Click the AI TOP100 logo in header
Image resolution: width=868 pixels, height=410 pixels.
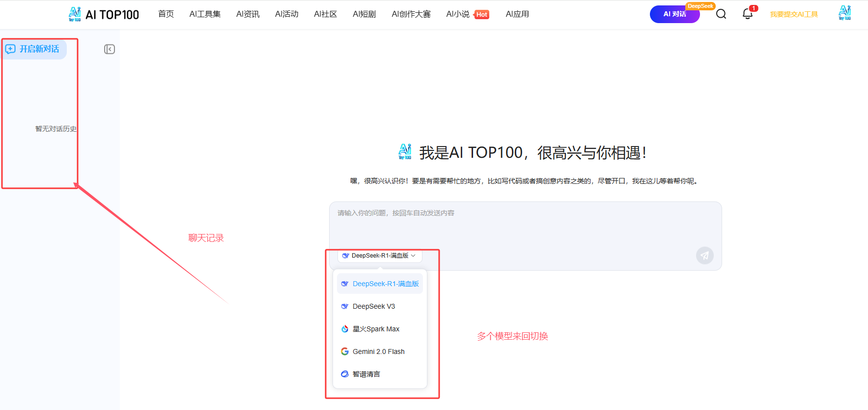[x=104, y=14]
